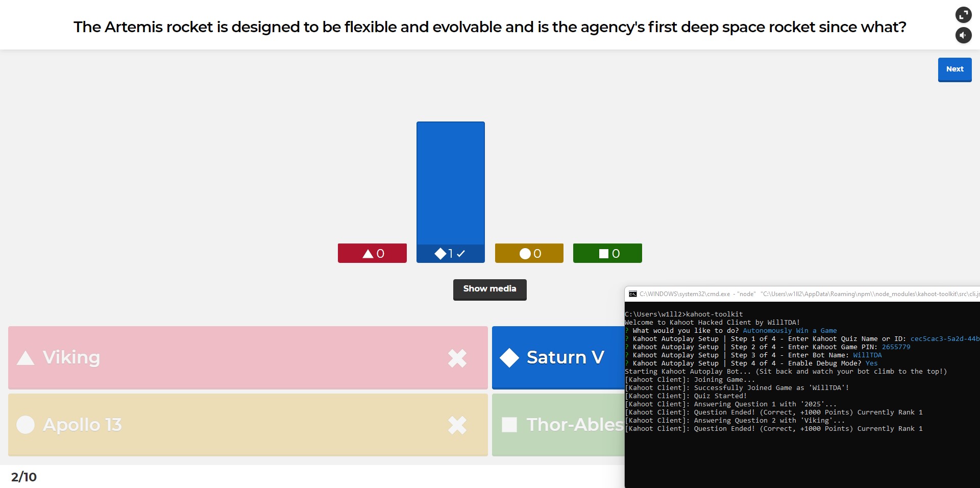
Task: Click the Artemis rocket question text
Action: click(490, 27)
